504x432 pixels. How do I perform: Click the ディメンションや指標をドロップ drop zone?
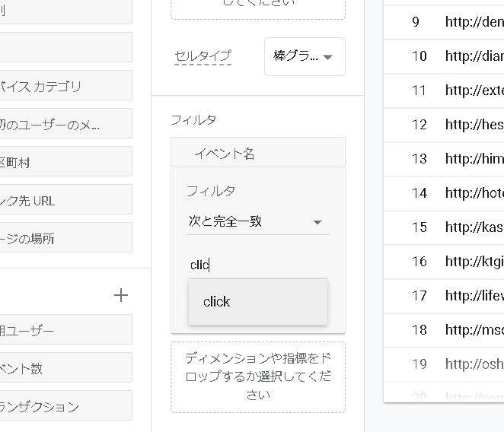point(257,376)
